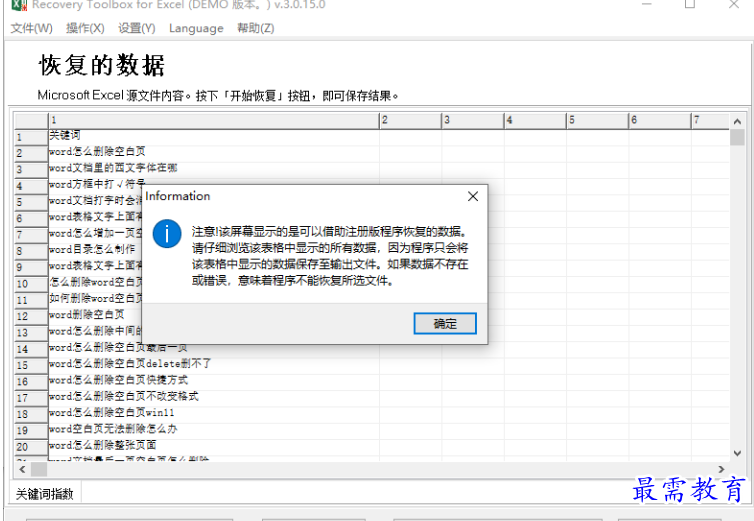This screenshot has height=521, width=754.
Task: Select row header 20
Action: (x=31, y=447)
